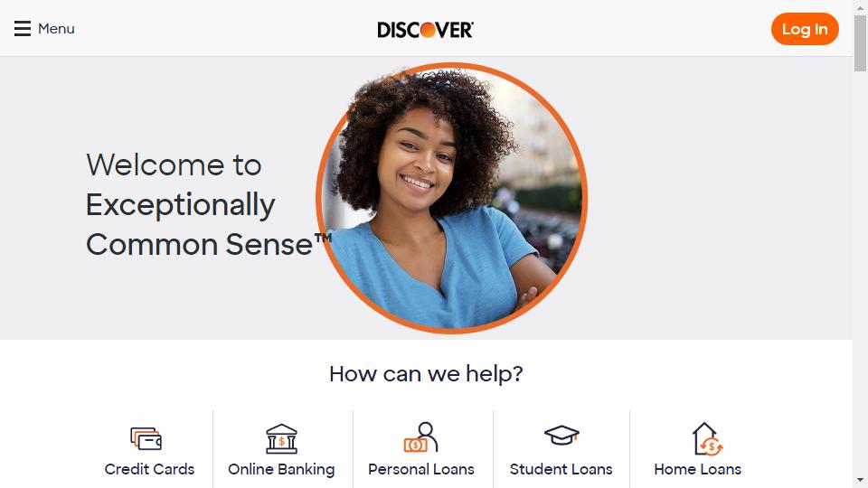Open the hamburger menu icon
868x488 pixels.
tap(22, 28)
